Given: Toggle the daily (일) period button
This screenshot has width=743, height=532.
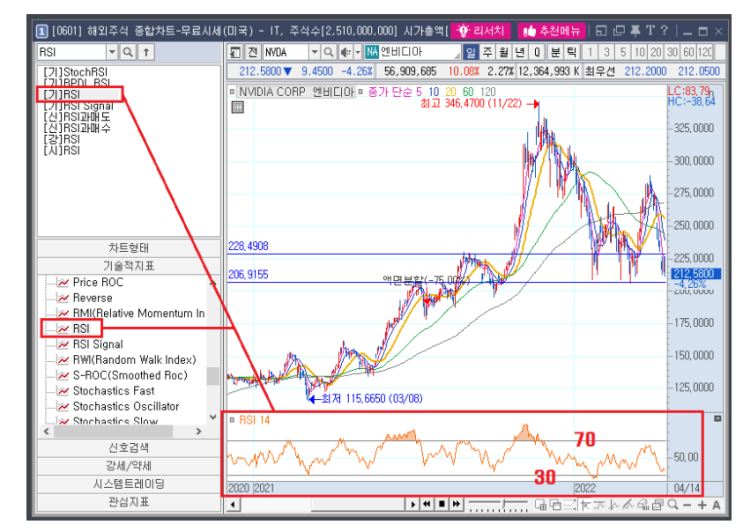Looking at the screenshot, I should pos(471,52).
